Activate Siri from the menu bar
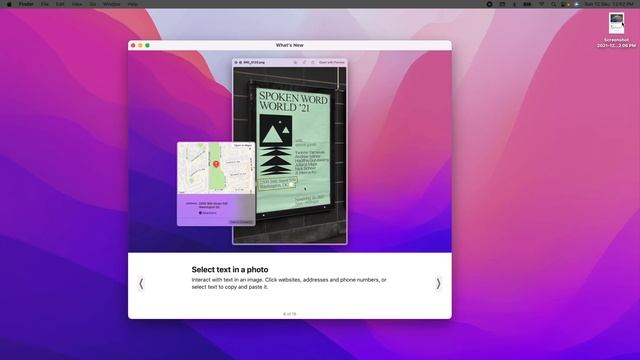The height and width of the screenshot is (360, 640). pos(577,4)
